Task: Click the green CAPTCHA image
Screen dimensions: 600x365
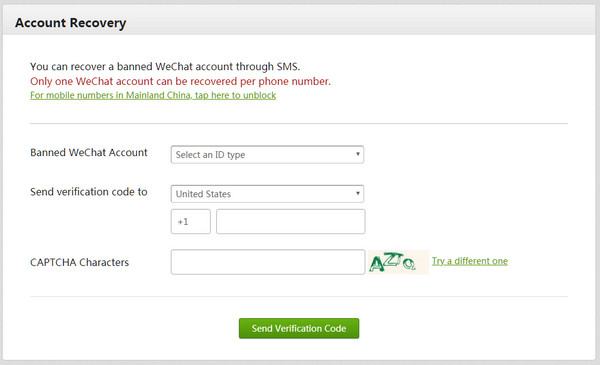Action: 398,262
